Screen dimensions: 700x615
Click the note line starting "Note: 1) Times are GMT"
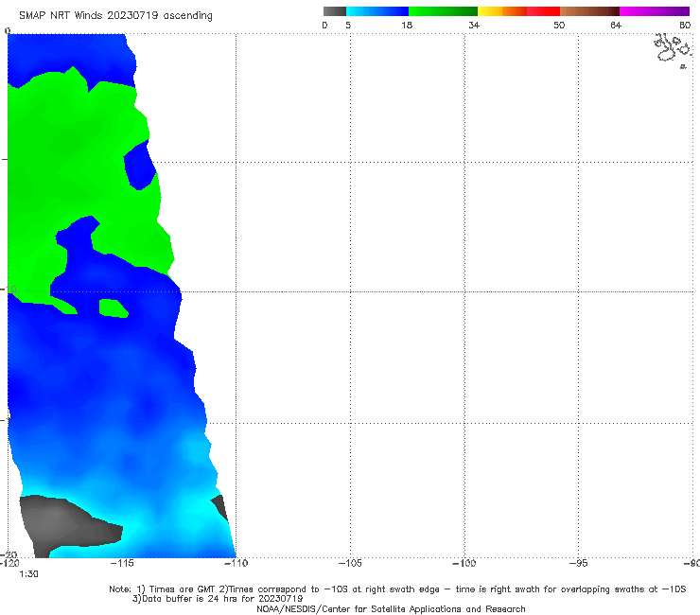(397, 589)
